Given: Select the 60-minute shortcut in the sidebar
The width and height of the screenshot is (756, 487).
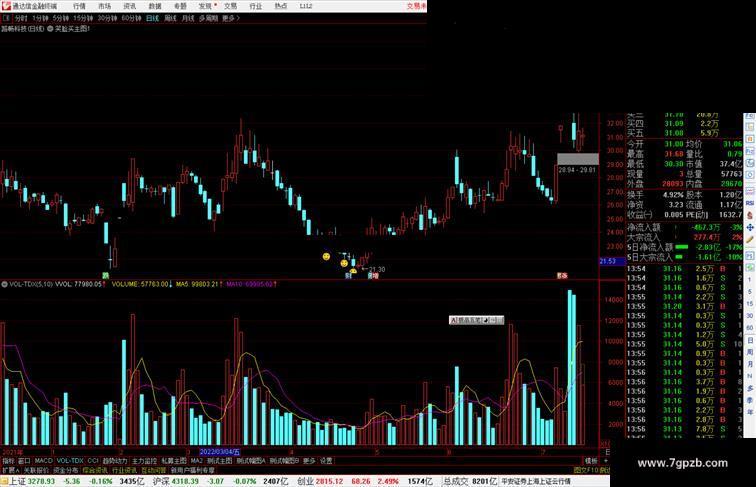Looking at the screenshot, I should [750, 328].
